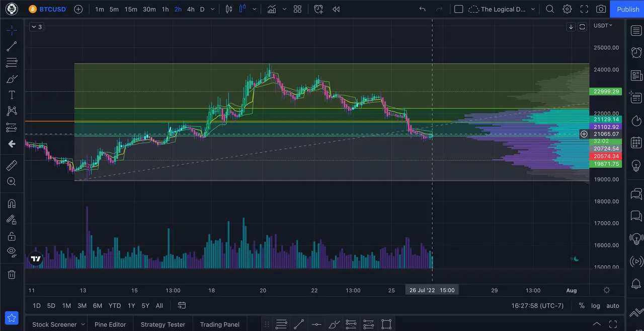Open the timezone clock 16:27:58 (UTC-7)
The image size is (644, 331).
(537, 305)
